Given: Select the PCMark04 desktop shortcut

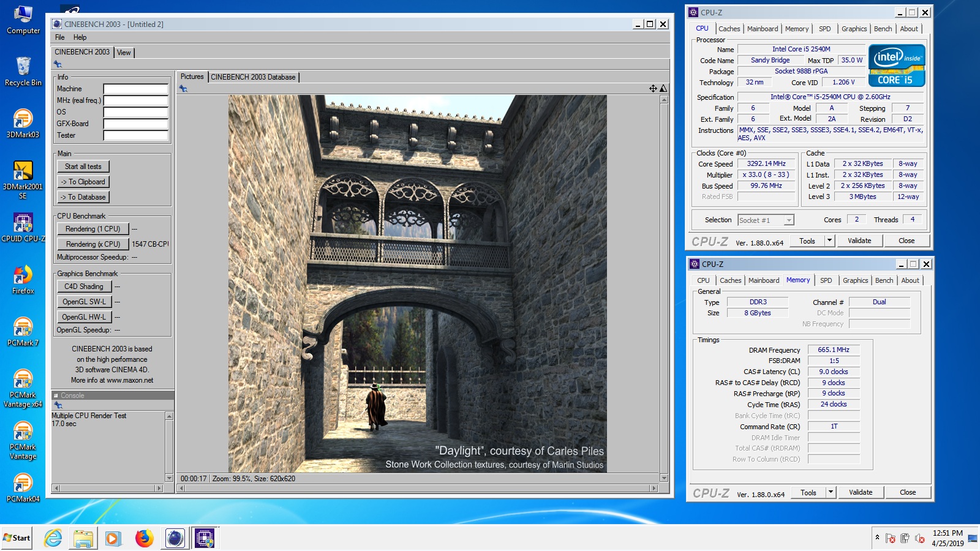Looking at the screenshot, I should 23,488.
